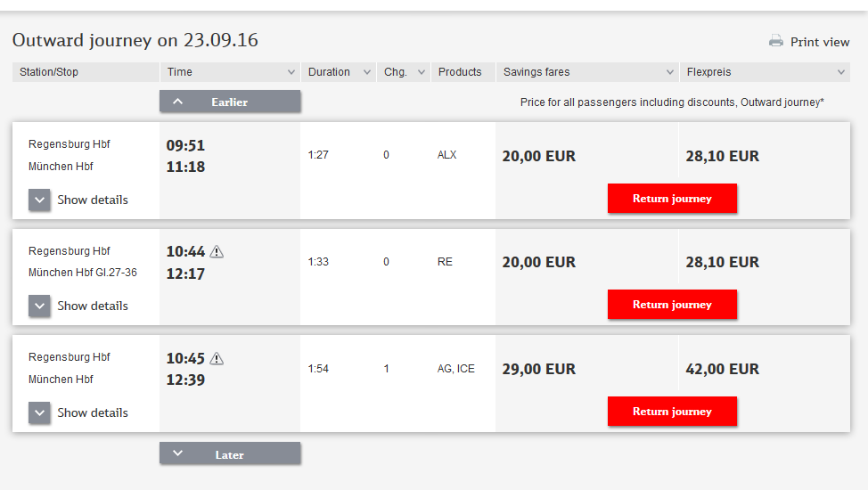The width and height of the screenshot is (868, 490).
Task: Click the down chevron on Later button
Action: click(177, 453)
